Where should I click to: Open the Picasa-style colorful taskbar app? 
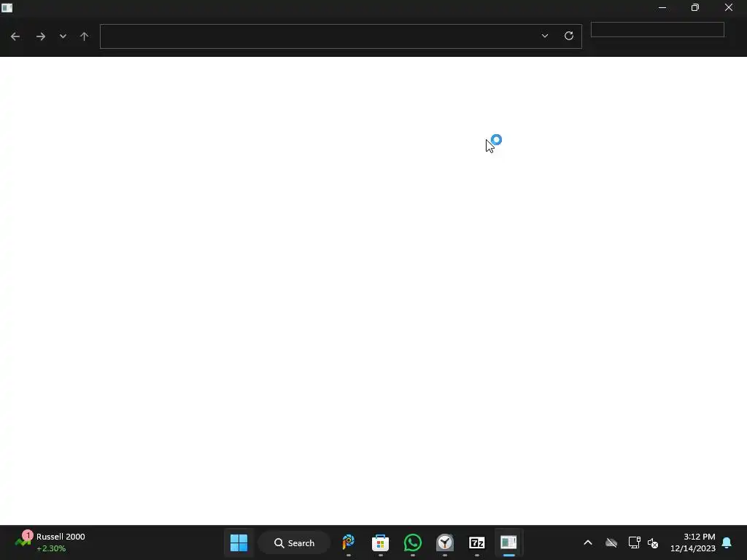click(349, 542)
